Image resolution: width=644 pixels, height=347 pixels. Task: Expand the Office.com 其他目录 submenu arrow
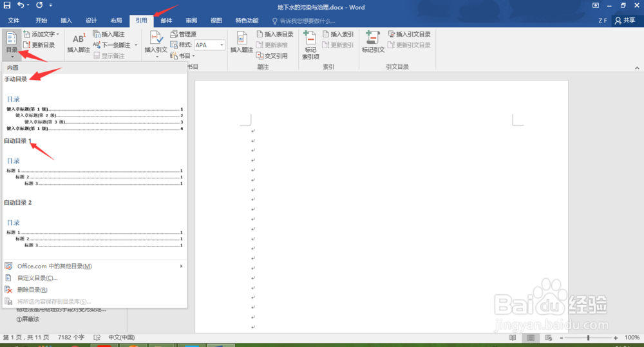[x=181, y=266]
